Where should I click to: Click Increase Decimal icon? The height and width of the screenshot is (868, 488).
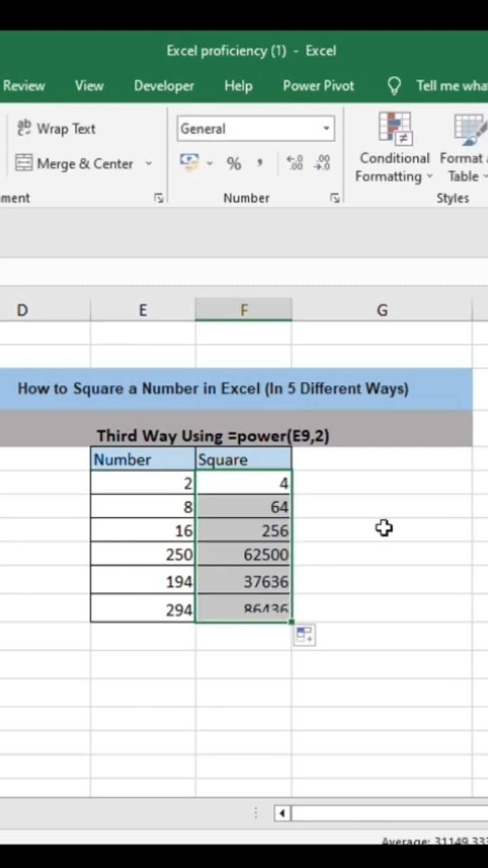point(295,163)
